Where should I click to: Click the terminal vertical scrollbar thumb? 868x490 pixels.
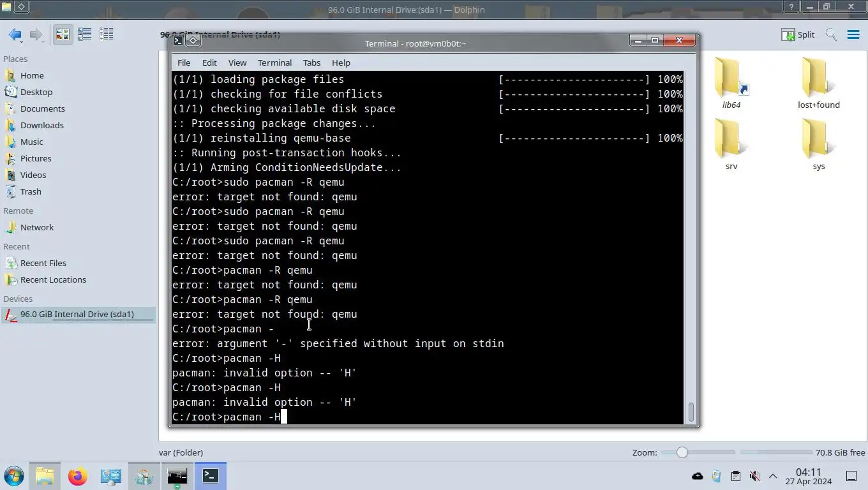pos(691,412)
